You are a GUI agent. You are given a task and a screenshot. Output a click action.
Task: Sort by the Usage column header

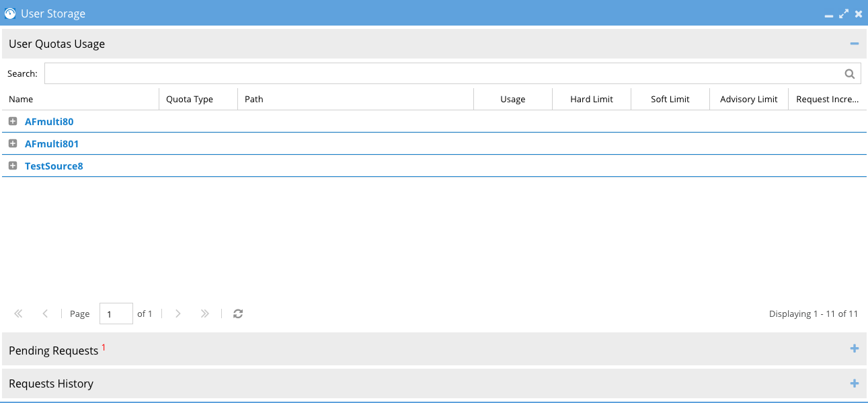click(513, 99)
